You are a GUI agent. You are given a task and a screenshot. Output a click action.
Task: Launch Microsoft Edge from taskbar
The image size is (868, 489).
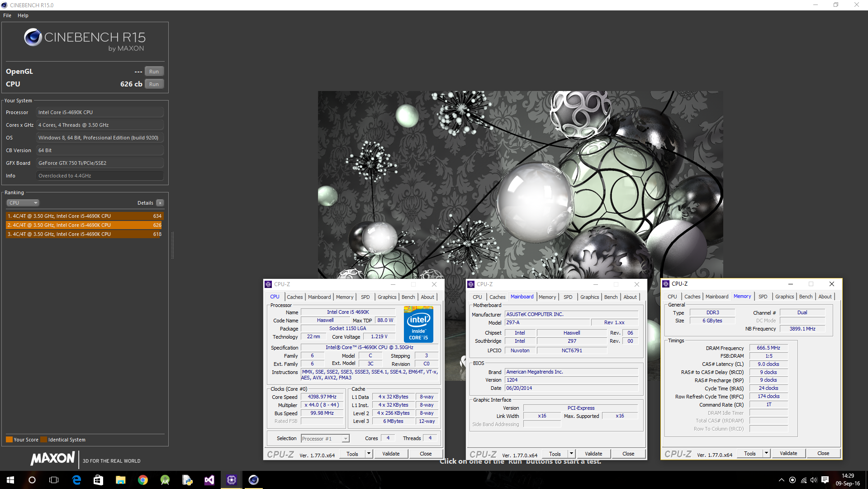(x=76, y=480)
